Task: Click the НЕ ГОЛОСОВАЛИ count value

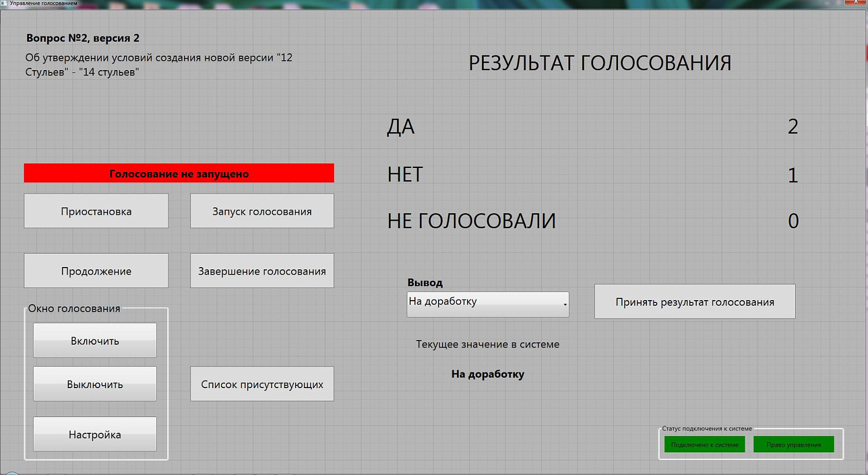Action: (x=793, y=221)
